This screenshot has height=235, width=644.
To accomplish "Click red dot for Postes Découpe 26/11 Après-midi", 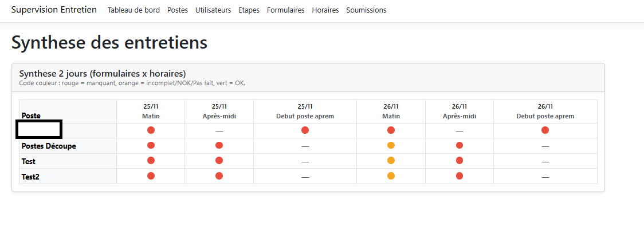I will pos(459,145).
